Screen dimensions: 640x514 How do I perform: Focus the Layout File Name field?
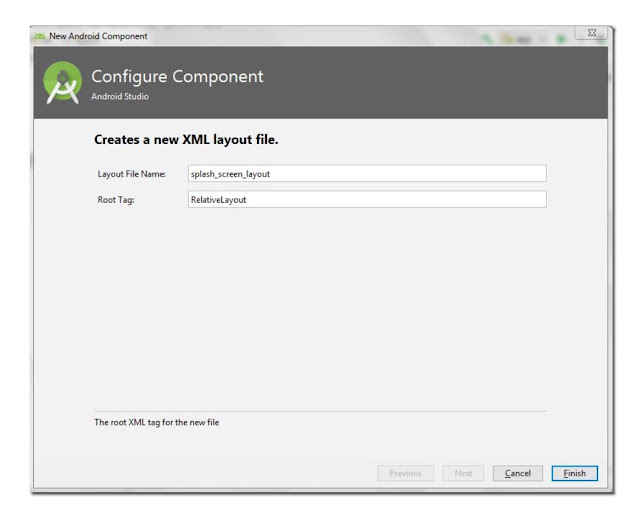[x=367, y=174]
